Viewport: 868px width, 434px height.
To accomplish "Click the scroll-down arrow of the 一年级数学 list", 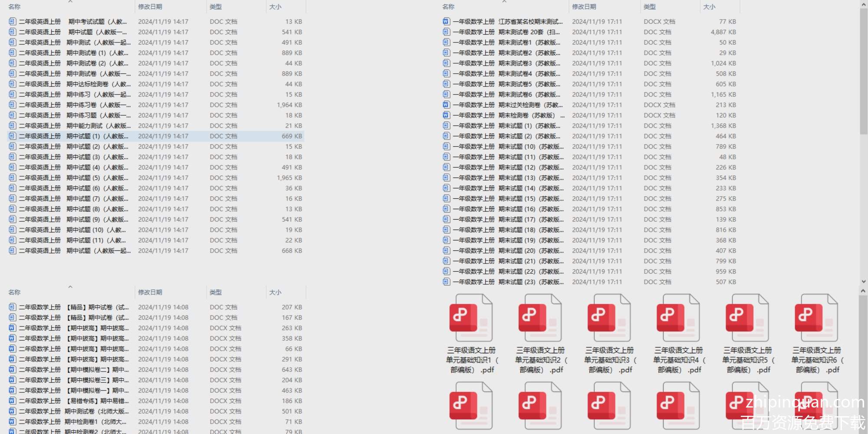I will point(863,282).
